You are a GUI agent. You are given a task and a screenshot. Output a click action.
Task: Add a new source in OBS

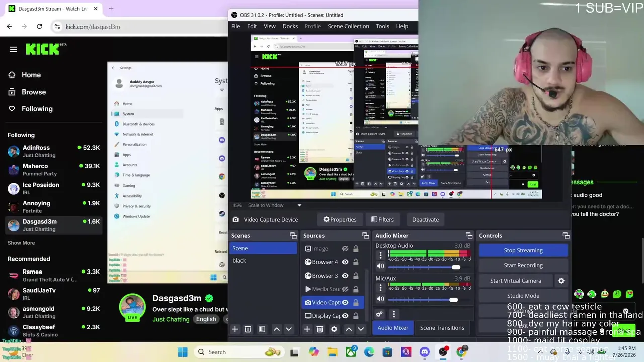point(307,329)
